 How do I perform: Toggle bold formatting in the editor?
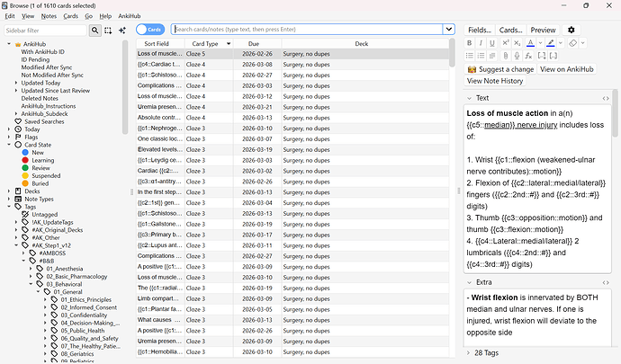(x=469, y=43)
